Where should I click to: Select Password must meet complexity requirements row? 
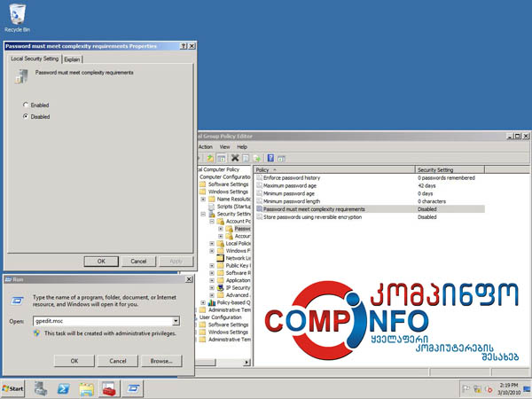[x=369, y=209]
